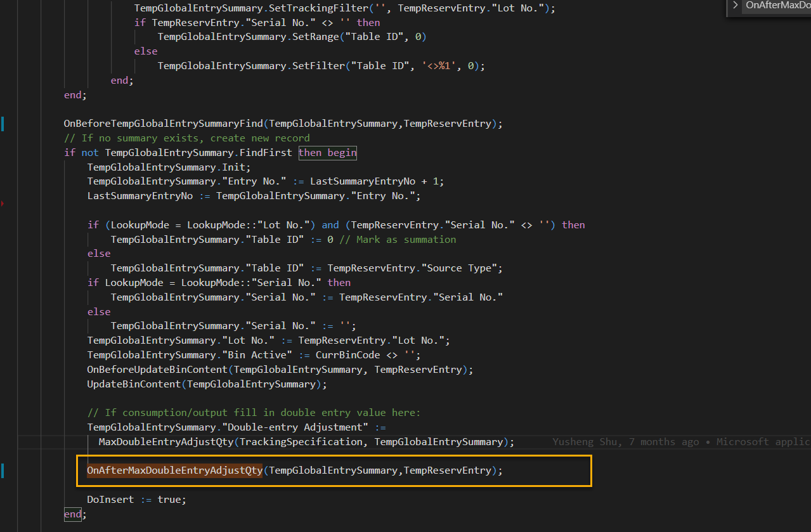Click the boxed text then begin
The image size is (811, 532).
point(327,152)
